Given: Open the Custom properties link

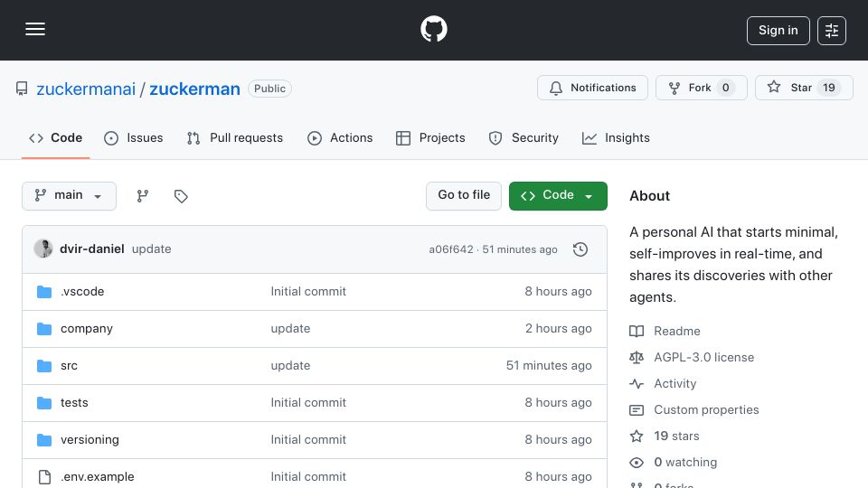Looking at the screenshot, I should click(x=706, y=410).
